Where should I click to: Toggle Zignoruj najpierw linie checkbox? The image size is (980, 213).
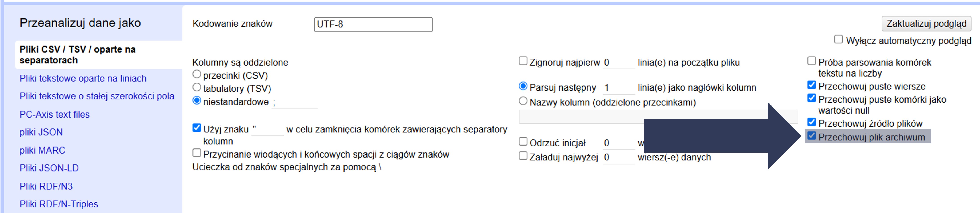click(x=523, y=61)
